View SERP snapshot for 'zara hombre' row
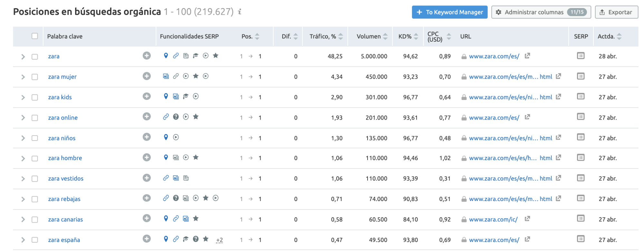The width and height of the screenshot is (644, 251). [x=581, y=158]
